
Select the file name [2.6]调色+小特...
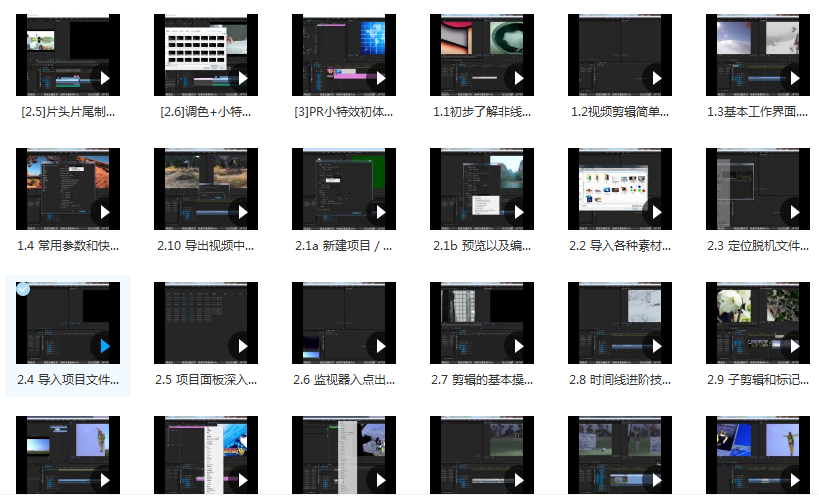(x=206, y=112)
